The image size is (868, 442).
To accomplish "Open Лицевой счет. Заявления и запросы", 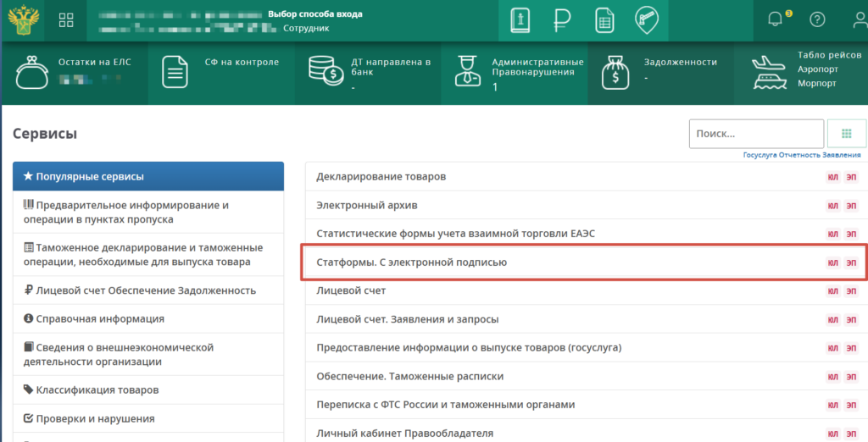I will pyautogui.click(x=408, y=319).
